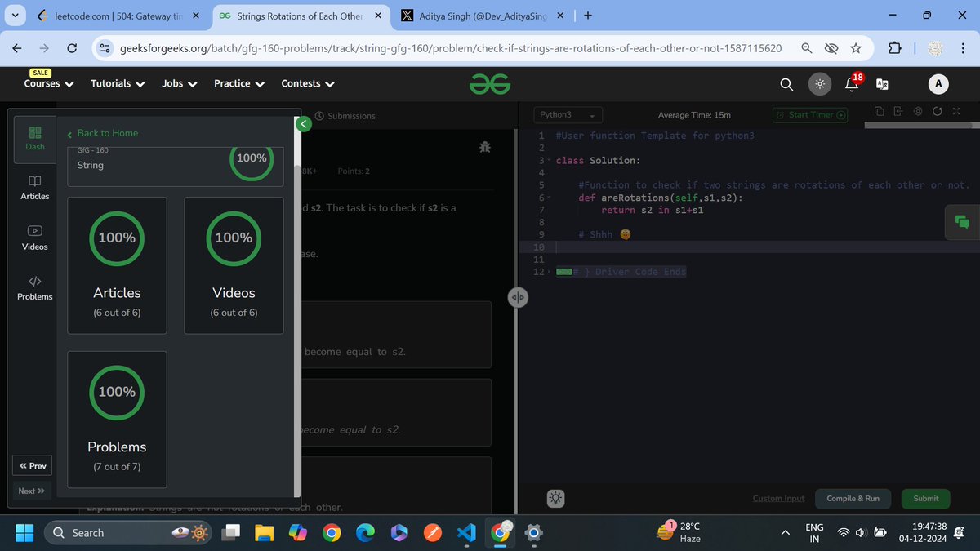Viewport: 980px width, 551px height.
Task: Open a new browser tab
Action: 588,16
